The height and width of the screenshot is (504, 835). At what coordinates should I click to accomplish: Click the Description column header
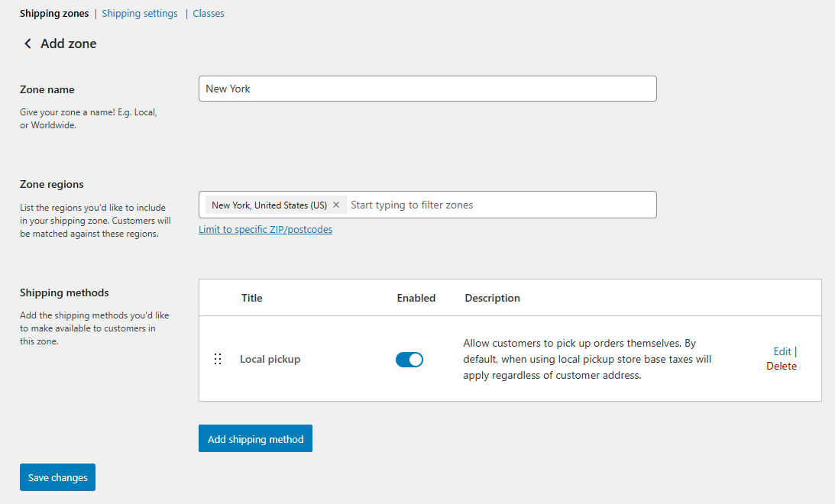pos(492,298)
